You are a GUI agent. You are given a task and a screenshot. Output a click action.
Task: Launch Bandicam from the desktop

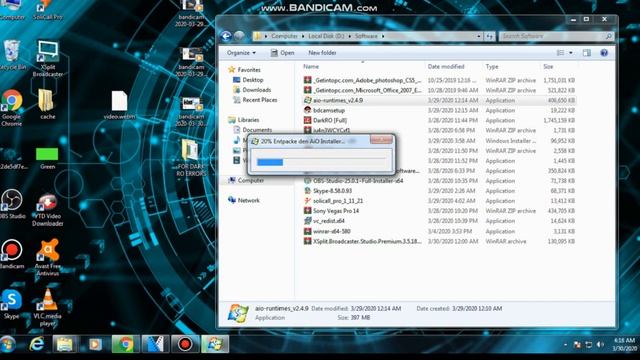coord(12,254)
